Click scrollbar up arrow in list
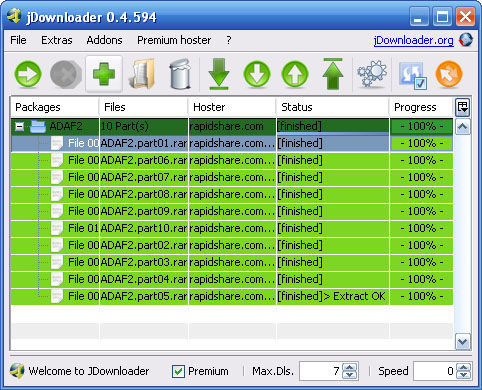The width and height of the screenshot is (482, 390). [463, 127]
